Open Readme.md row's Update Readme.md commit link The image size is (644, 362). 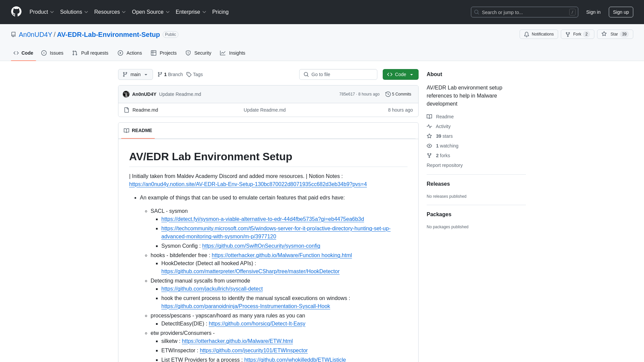[x=265, y=110]
